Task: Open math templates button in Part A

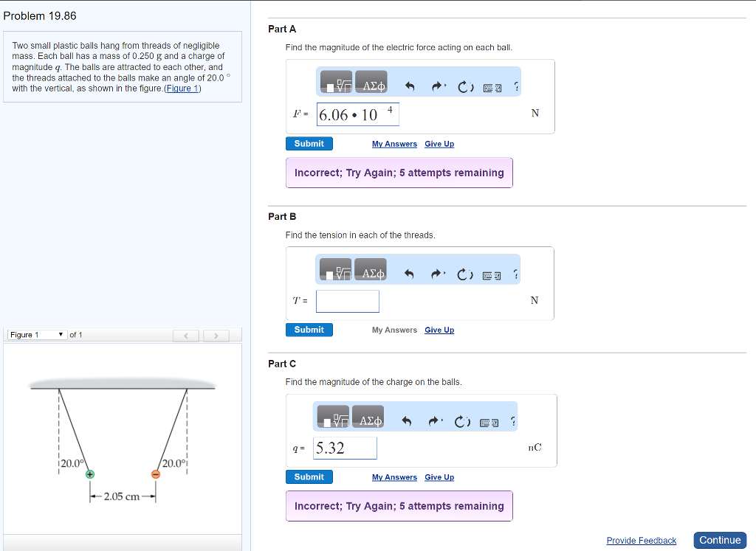Action: click(335, 86)
